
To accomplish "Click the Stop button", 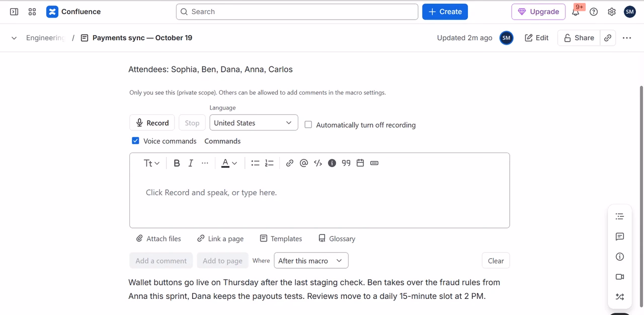I will tap(192, 123).
